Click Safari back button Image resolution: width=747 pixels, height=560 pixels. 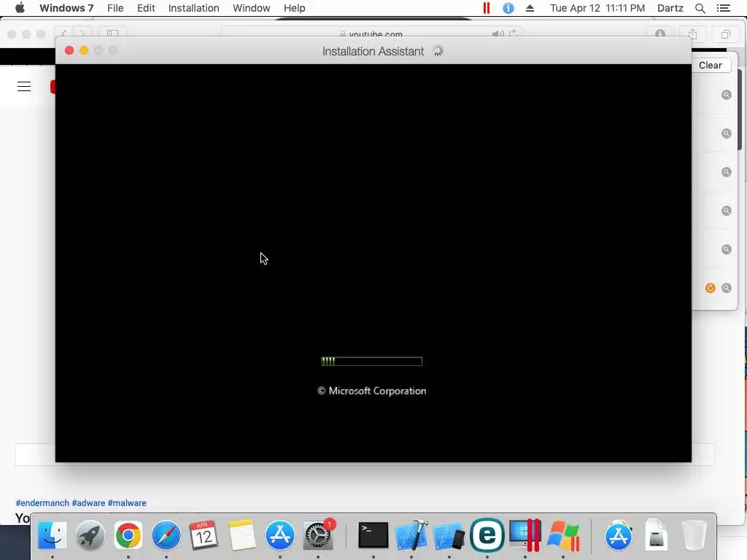(64, 34)
